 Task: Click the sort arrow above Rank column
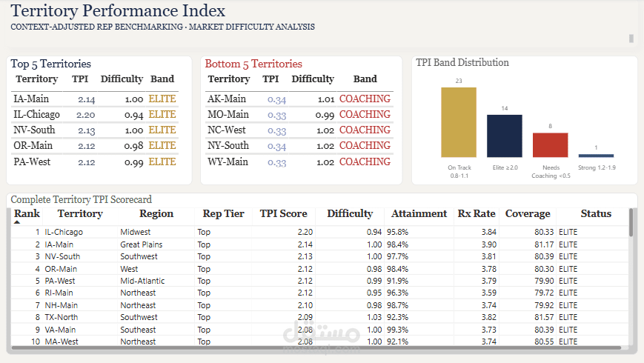(x=17, y=221)
